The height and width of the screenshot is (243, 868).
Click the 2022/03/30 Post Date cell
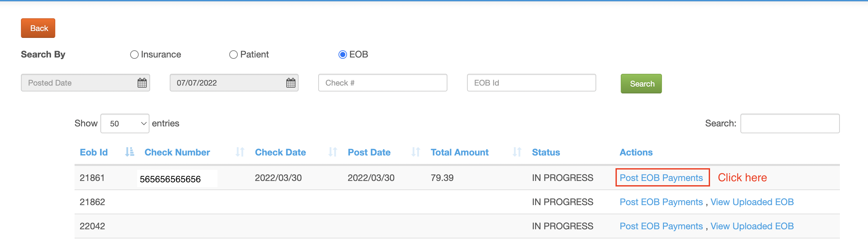point(371,178)
